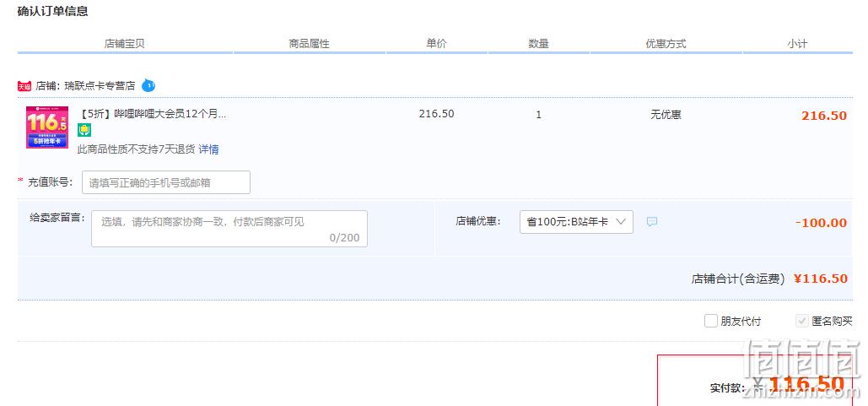Image resolution: width=868 pixels, height=406 pixels.
Task: Toggle the 匿名购买 checkbox
Action: [801, 321]
